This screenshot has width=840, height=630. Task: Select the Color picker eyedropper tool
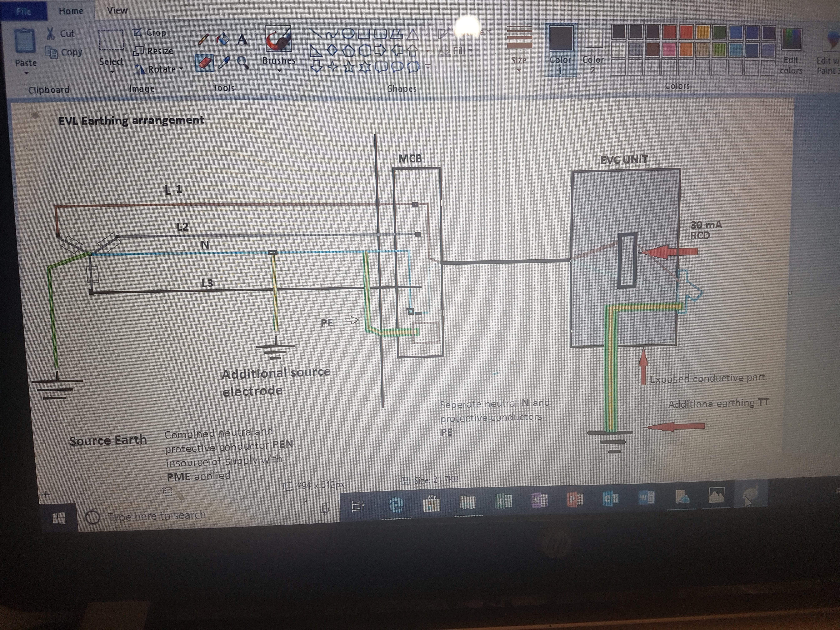point(224,63)
